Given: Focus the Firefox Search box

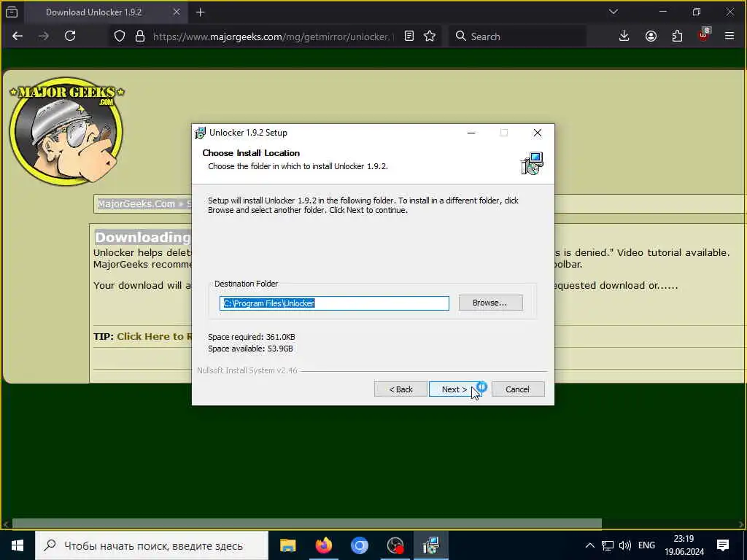Looking at the screenshot, I should [517, 36].
